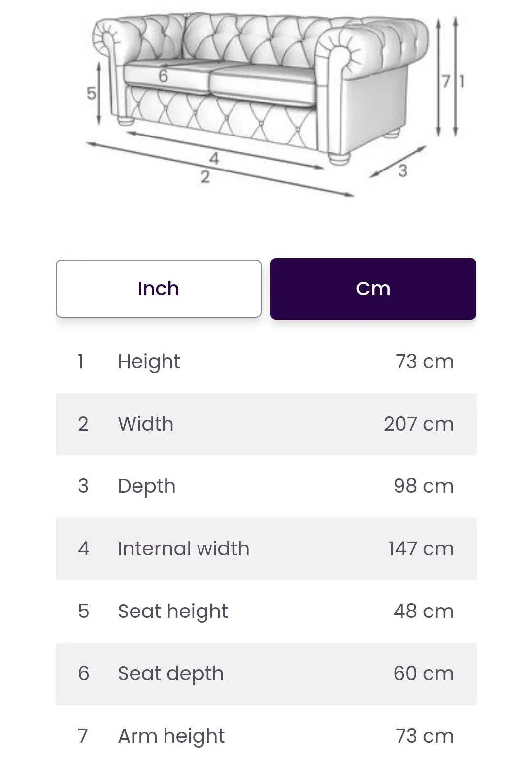Screen dimensions: 532x783
Task: Select the Internal width row
Action: tap(266, 548)
